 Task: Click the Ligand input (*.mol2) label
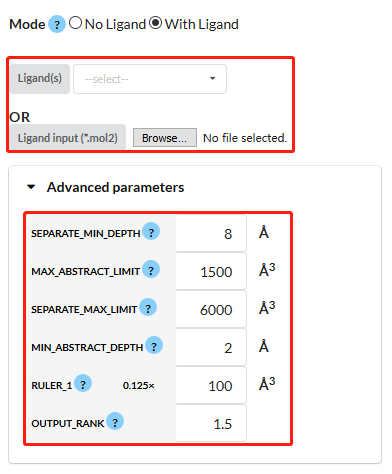coord(68,138)
